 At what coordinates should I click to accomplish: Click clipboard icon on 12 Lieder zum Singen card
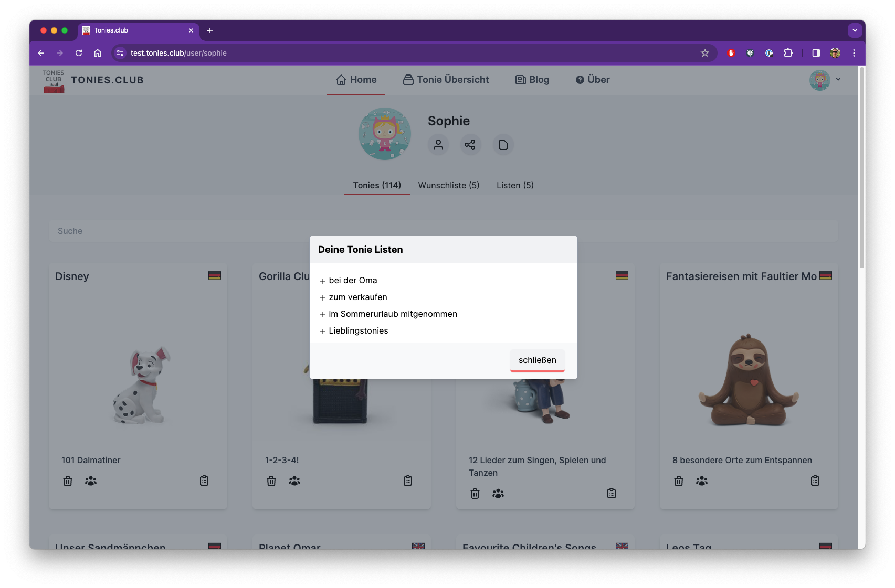612,493
